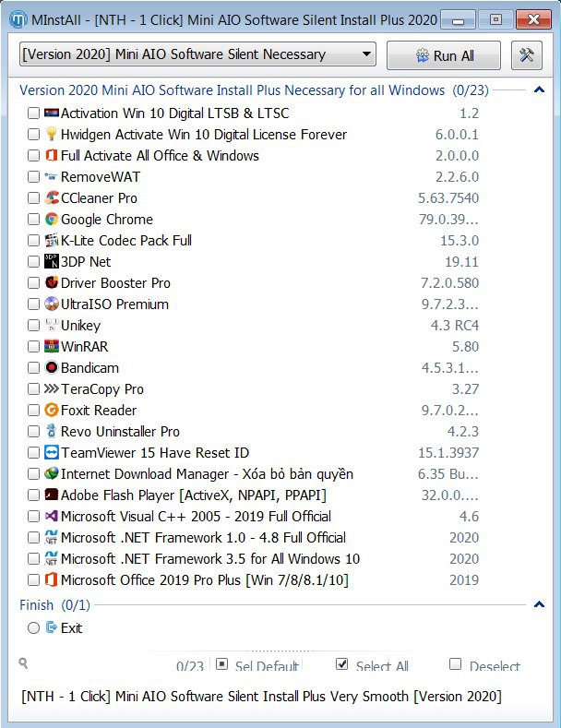The image size is (561, 728).
Task: Tick the CCleaner Pro checkbox
Action: pos(33,197)
